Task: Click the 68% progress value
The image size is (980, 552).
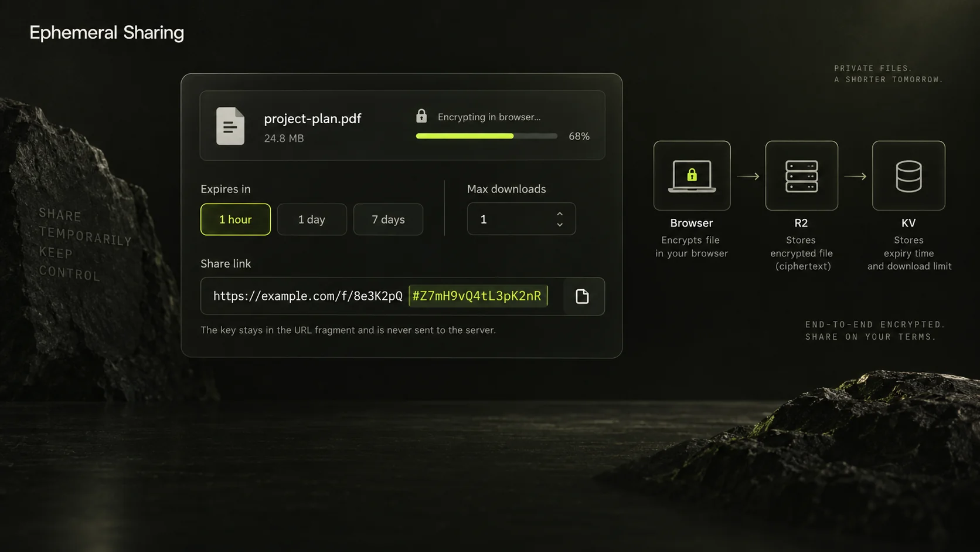Action: coord(579,136)
